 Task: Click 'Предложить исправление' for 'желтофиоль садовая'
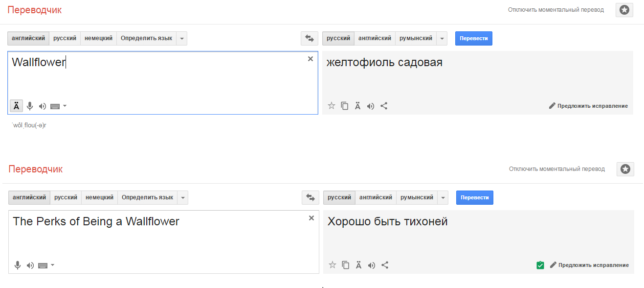(588, 106)
